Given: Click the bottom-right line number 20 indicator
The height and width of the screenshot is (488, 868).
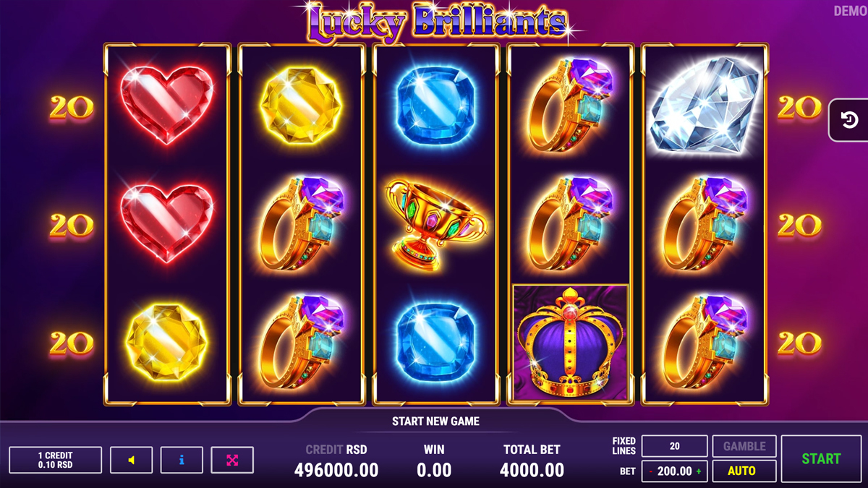Looking at the screenshot, I should click(799, 343).
